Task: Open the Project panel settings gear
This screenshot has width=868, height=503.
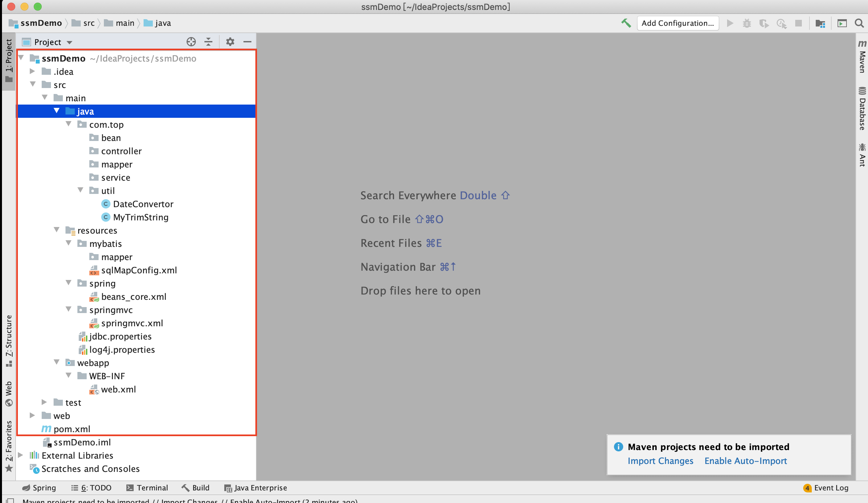Action: [x=230, y=42]
